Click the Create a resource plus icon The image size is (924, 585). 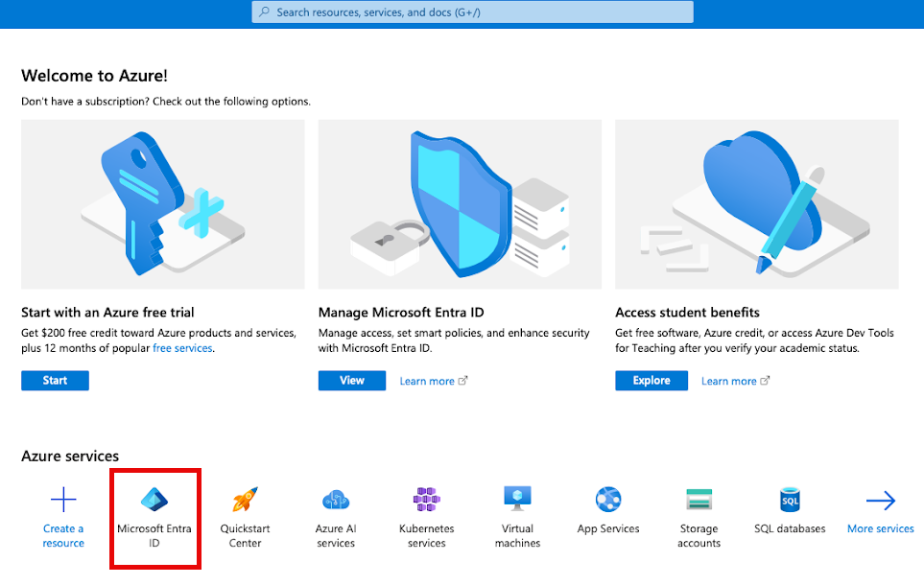click(63, 500)
